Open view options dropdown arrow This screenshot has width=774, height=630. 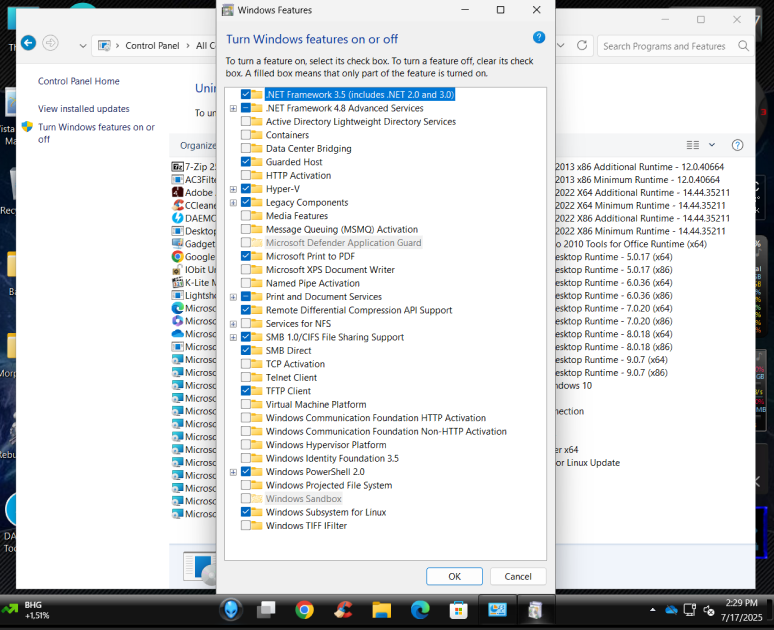click(712, 145)
